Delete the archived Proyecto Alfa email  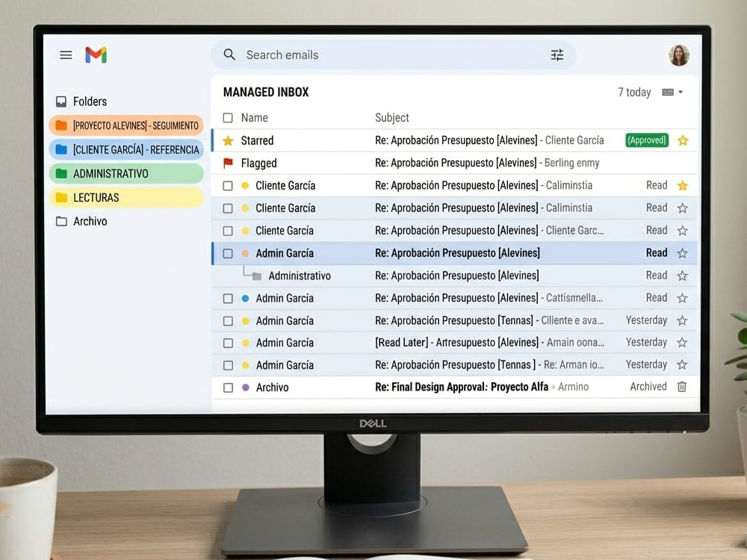click(682, 387)
